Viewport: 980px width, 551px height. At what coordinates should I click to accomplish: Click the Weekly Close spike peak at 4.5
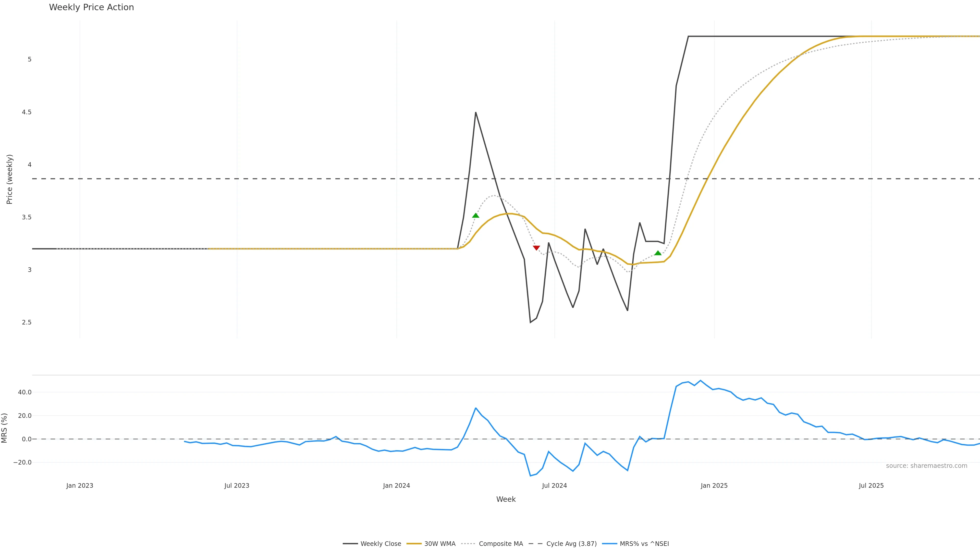tap(475, 112)
